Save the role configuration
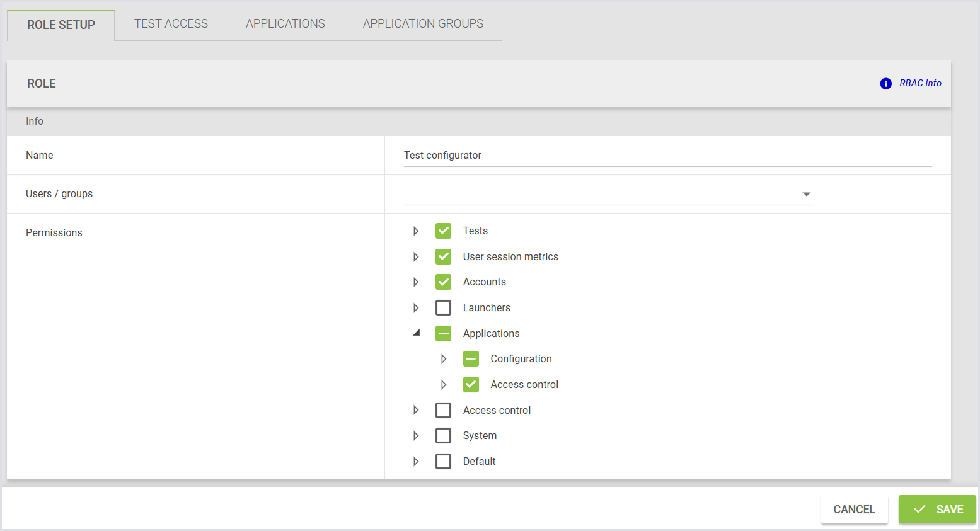This screenshot has height=531, width=980. tap(937, 510)
